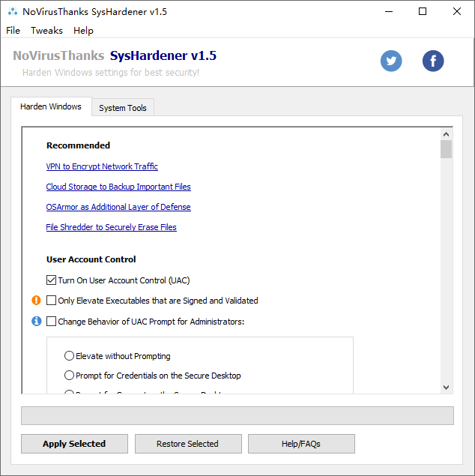Select Elevate without Prompting radio option
This screenshot has width=475, height=476.
pos(70,356)
